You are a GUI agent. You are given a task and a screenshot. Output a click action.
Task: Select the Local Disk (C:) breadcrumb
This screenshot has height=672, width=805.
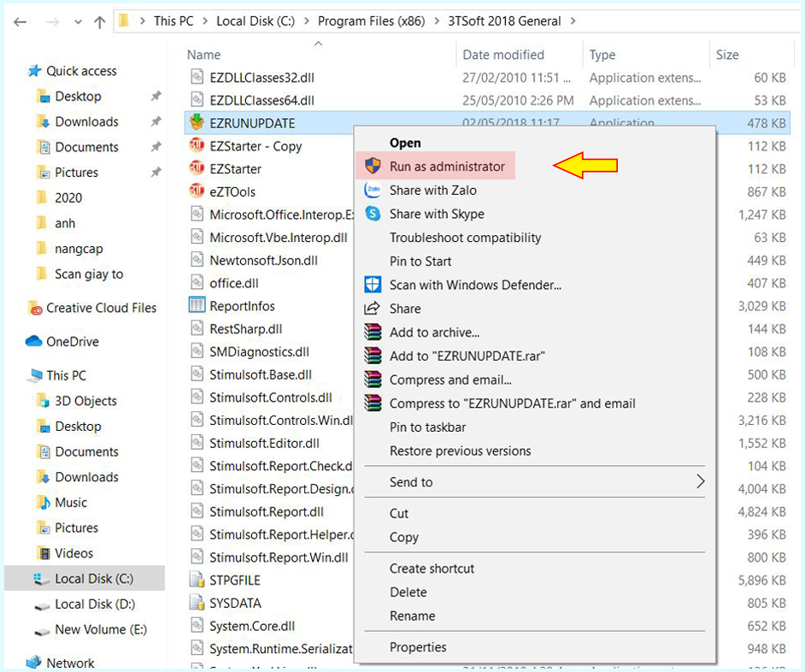tap(256, 21)
